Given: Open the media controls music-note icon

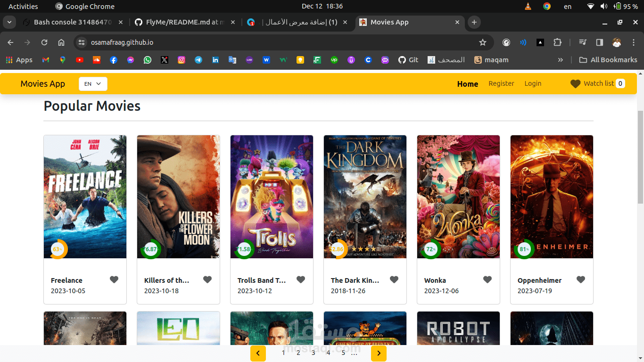Looking at the screenshot, I should click(x=583, y=42).
